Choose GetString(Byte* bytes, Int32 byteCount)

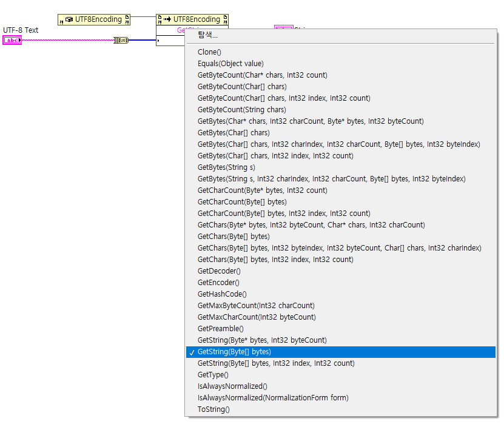(341, 340)
